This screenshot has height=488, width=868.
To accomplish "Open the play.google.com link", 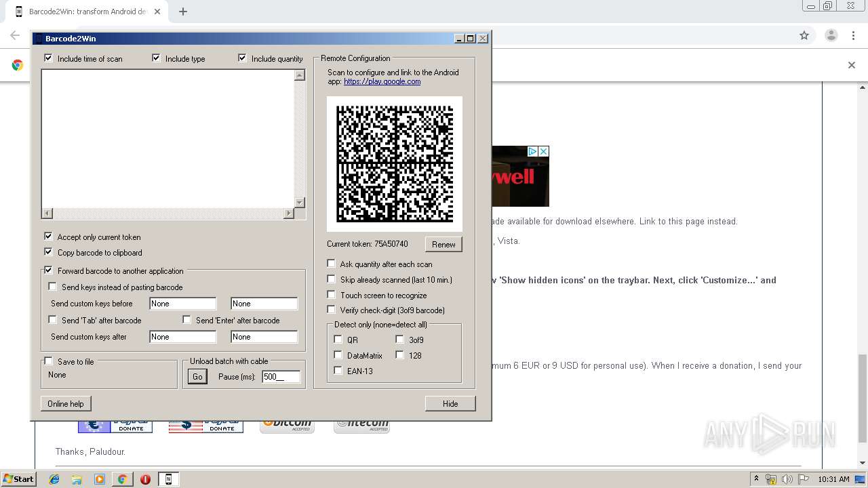I will coord(382,81).
